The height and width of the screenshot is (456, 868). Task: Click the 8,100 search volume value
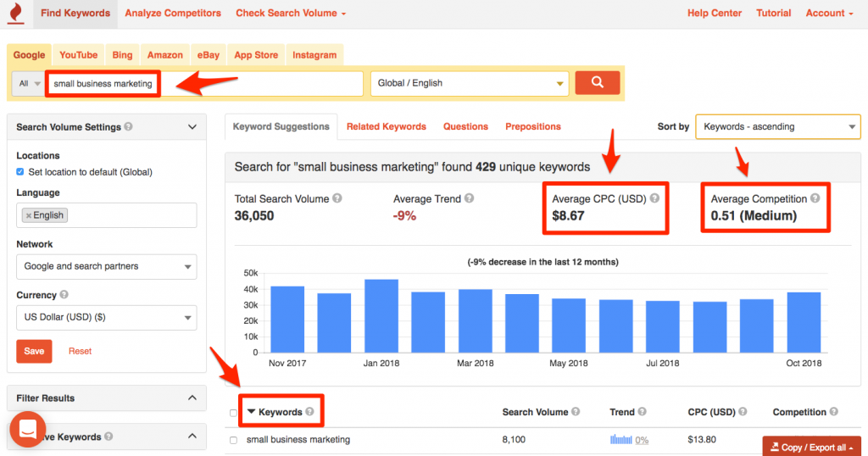point(514,439)
